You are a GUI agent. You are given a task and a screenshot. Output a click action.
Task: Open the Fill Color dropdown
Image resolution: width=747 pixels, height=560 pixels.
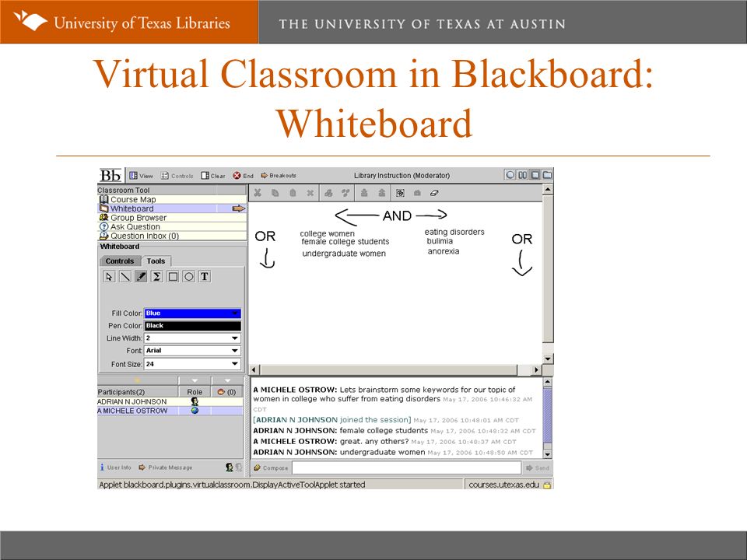pyautogui.click(x=192, y=313)
